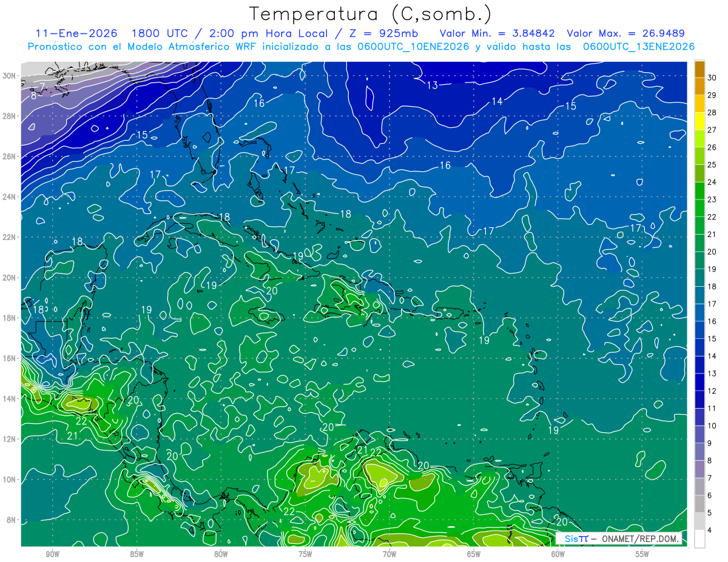This screenshot has height=562, width=728.
Task: Click the 20N latitude axis label
Action: [10, 278]
